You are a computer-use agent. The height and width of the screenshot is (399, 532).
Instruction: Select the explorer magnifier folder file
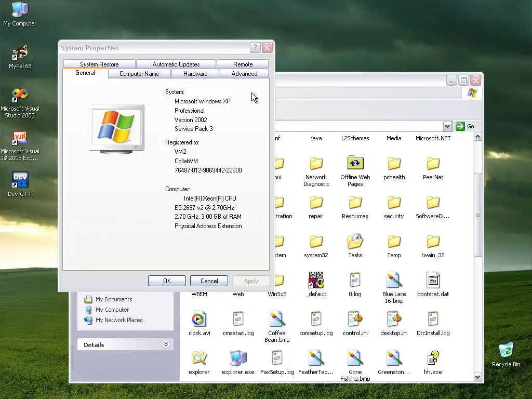[x=199, y=362]
